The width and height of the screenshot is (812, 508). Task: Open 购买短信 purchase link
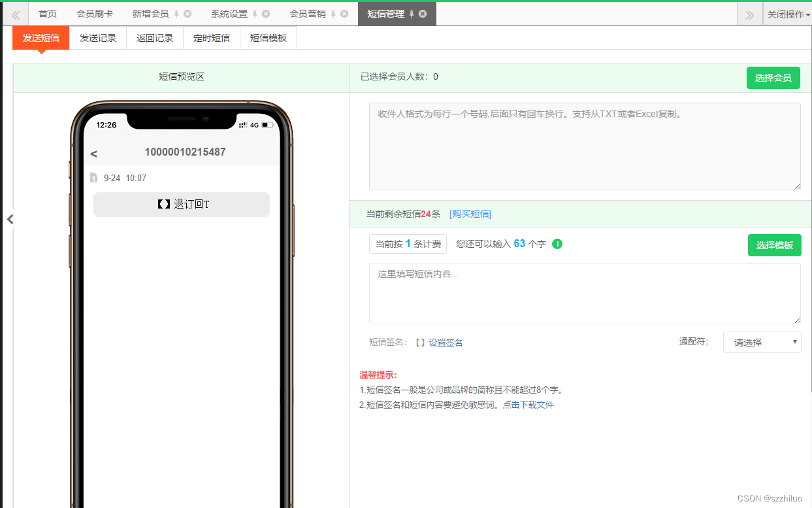point(470,214)
